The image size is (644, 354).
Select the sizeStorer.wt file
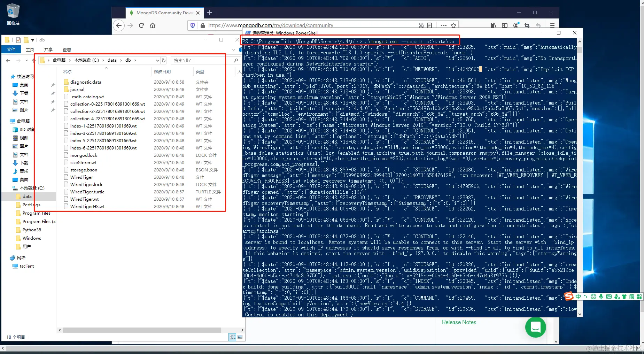tap(83, 163)
